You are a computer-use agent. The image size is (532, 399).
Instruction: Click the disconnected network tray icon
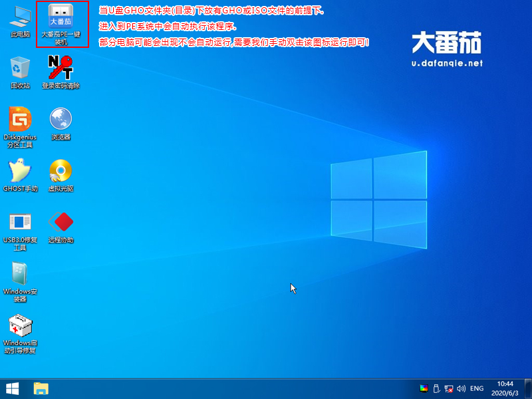450,388
